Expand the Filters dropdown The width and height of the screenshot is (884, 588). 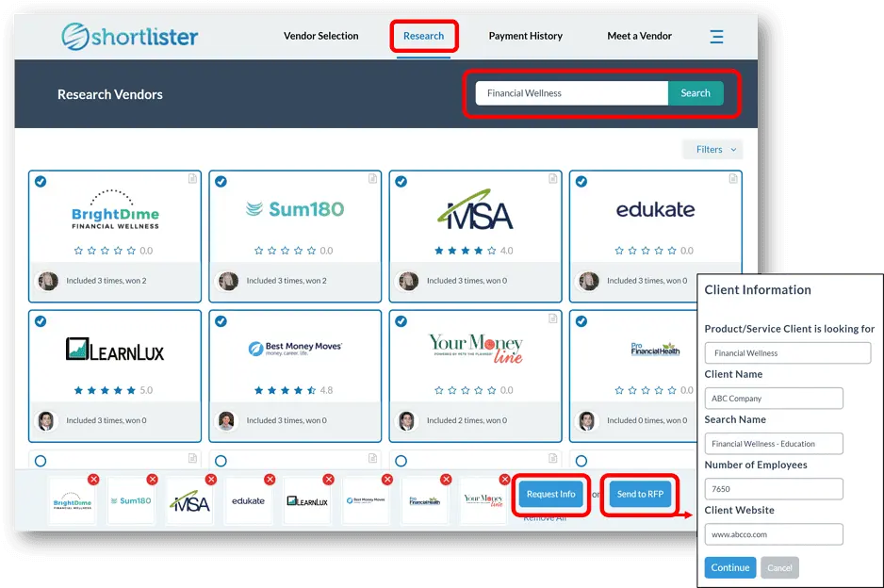click(x=713, y=150)
